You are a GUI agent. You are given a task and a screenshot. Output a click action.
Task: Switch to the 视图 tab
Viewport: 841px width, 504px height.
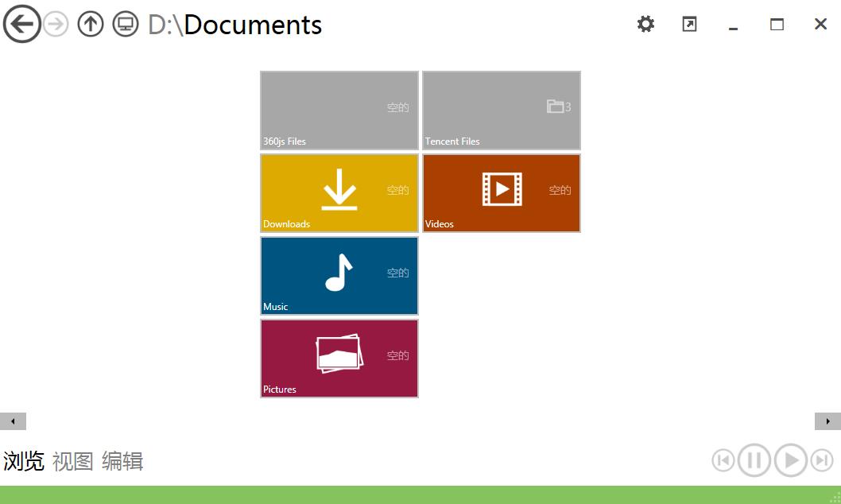[x=73, y=461]
